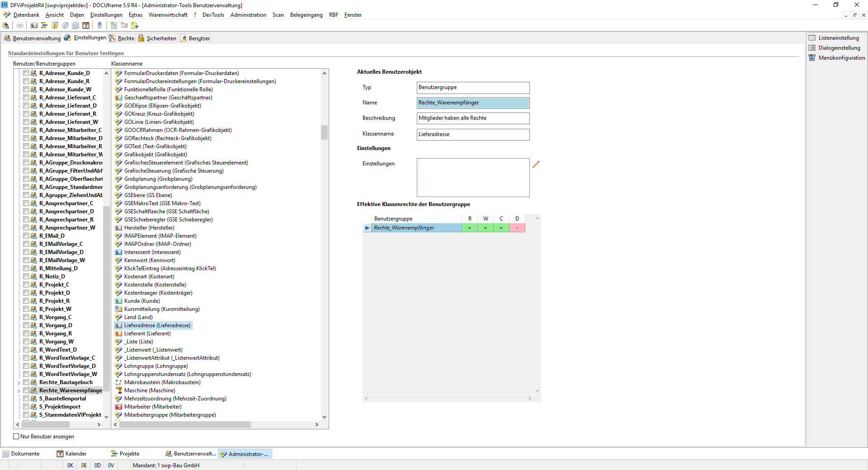Click the printer toolbar icon
Image resolution: width=868 pixels, height=470 pixels.
tap(19, 25)
